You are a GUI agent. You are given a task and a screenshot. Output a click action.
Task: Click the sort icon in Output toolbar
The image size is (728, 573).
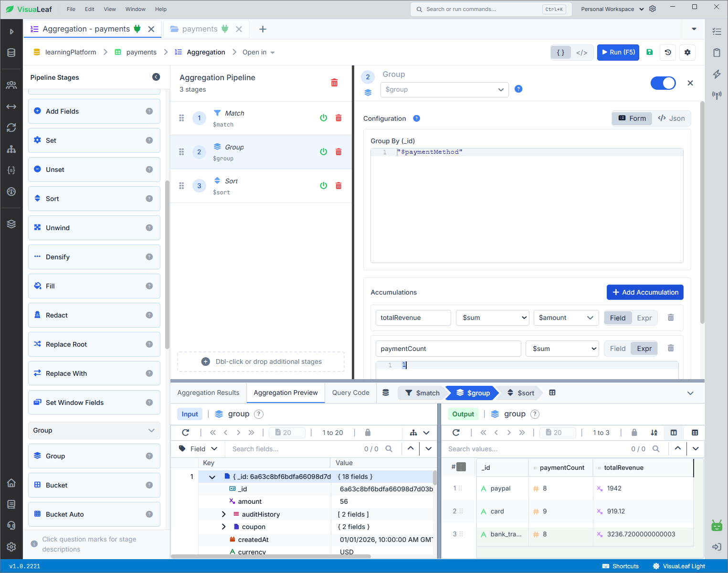point(654,433)
